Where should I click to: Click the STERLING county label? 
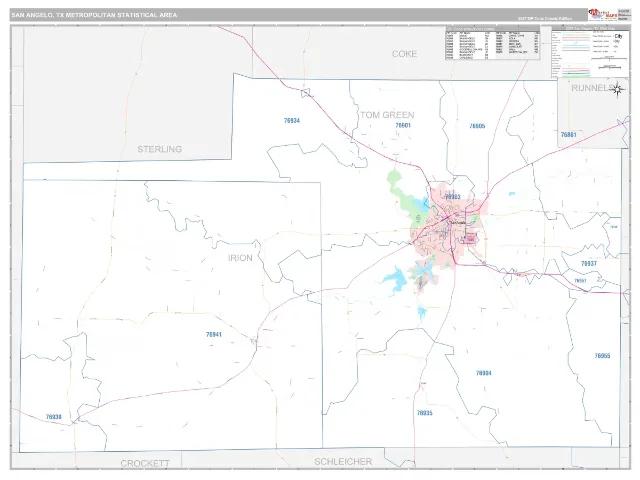click(x=160, y=149)
